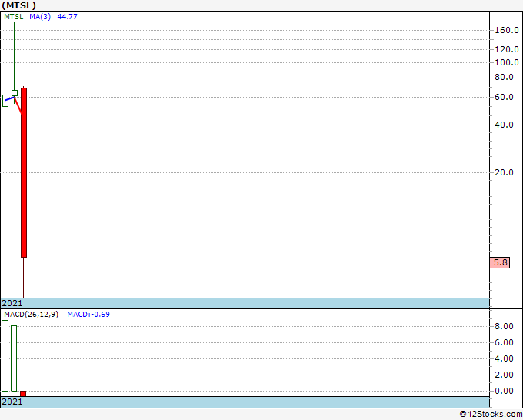Click the 20.0 price axis label
523x420 pixels.
[x=504, y=172]
